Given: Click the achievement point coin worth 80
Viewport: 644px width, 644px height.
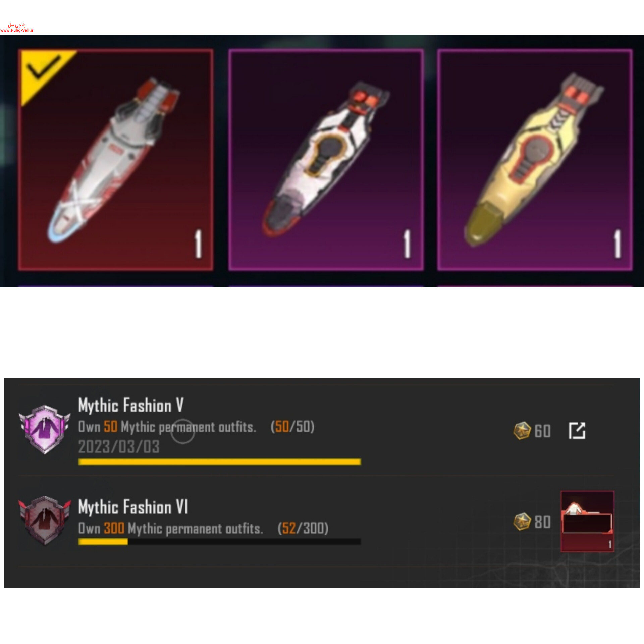Looking at the screenshot, I should click(522, 522).
